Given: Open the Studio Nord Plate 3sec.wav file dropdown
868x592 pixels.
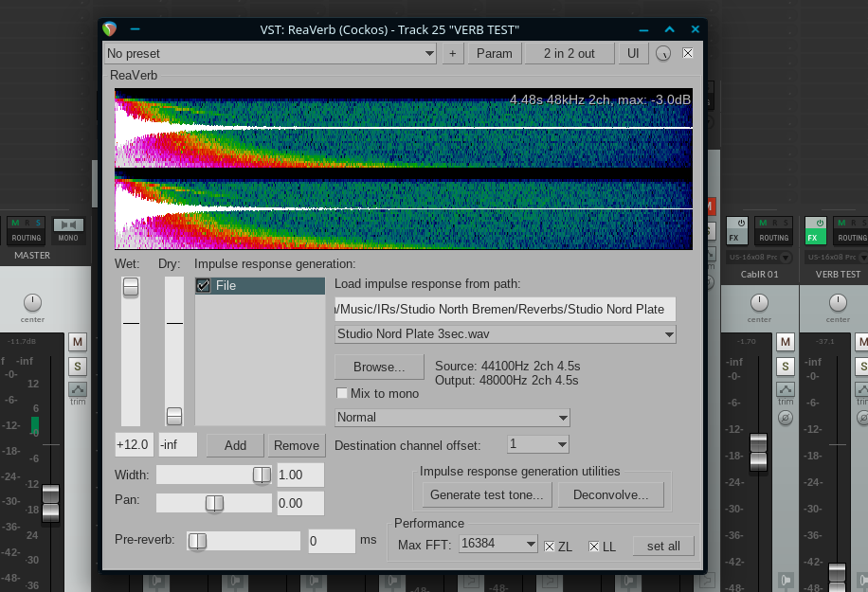Looking at the screenshot, I should [x=505, y=334].
